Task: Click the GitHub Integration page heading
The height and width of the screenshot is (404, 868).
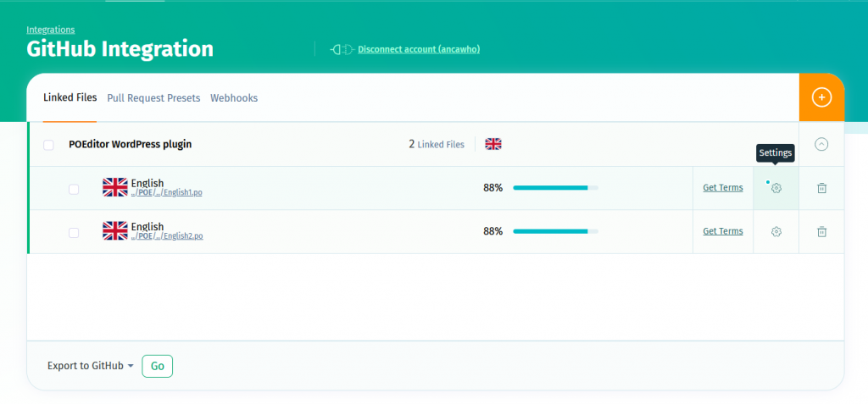Action: pos(120,49)
